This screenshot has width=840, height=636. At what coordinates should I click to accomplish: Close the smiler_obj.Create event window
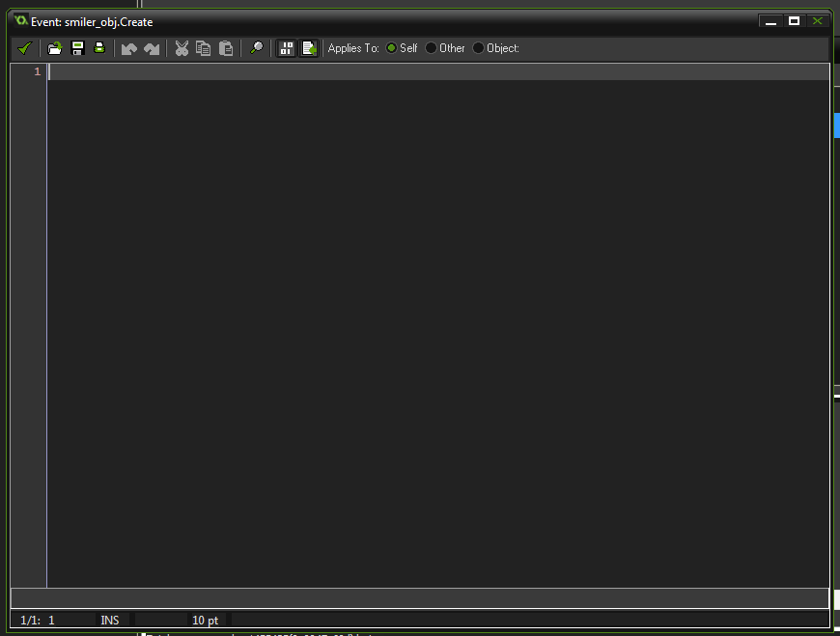(x=818, y=21)
